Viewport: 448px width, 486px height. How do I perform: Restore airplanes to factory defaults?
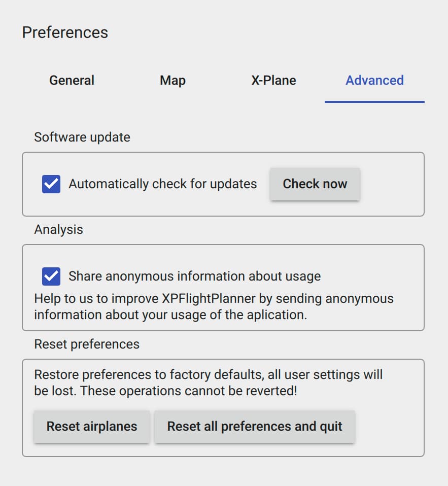point(91,427)
